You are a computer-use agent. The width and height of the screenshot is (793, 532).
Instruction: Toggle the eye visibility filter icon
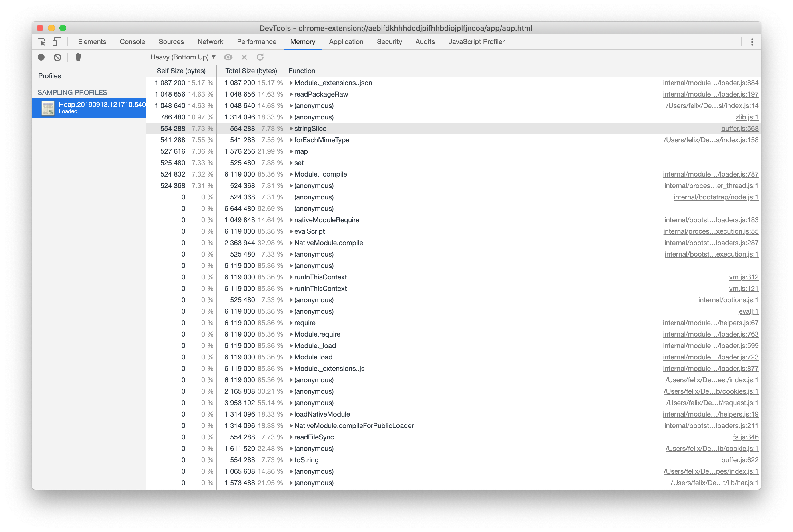tap(229, 57)
